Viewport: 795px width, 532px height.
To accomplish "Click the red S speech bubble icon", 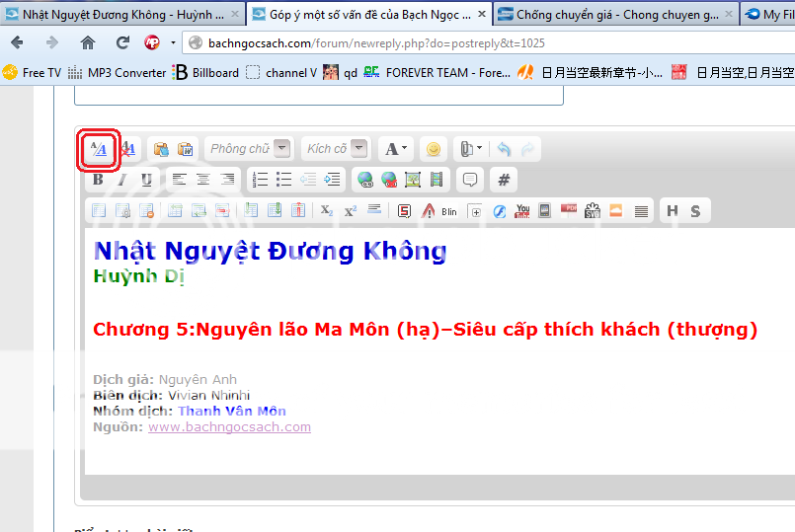I will 404,211.
